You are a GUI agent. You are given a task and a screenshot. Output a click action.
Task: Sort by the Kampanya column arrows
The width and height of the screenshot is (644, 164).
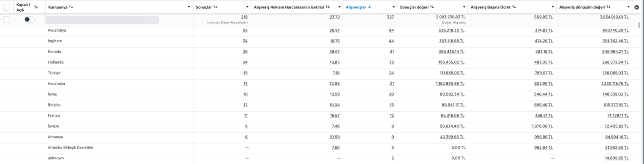click(71, 7)
